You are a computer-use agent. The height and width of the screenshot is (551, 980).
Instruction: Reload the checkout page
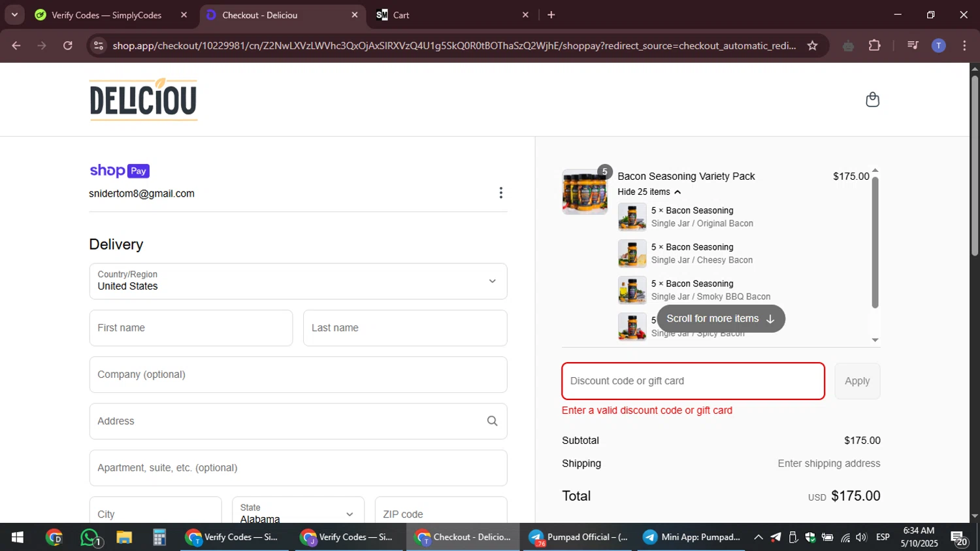68,46
